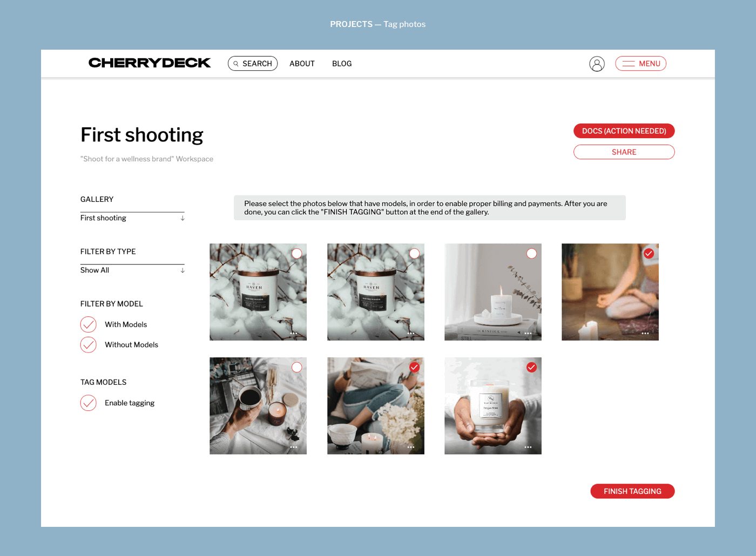Screen dimensions: 756x556
Task: Click the user profile icon
Action: (597, 64)
